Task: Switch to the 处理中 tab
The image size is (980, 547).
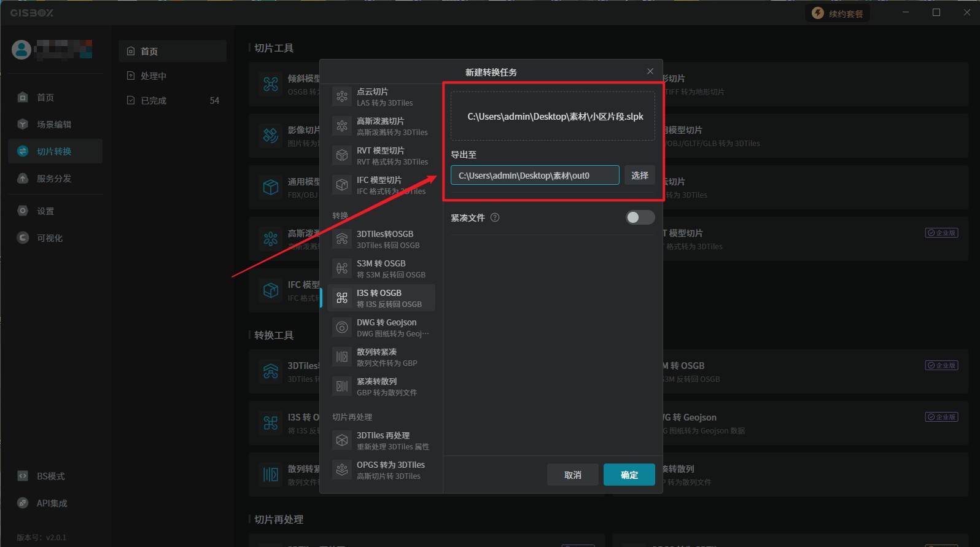Action: (x=154, y=76)
